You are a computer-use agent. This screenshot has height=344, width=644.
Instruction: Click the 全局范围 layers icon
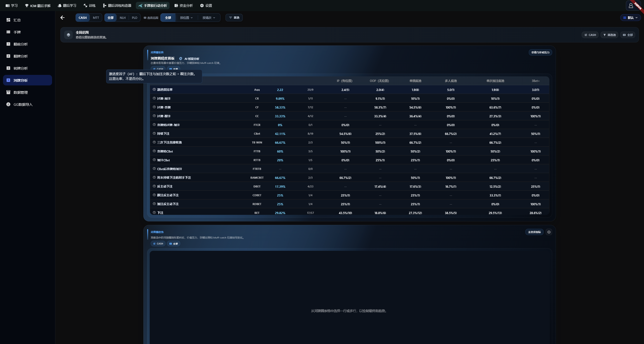tap(68, 35)
